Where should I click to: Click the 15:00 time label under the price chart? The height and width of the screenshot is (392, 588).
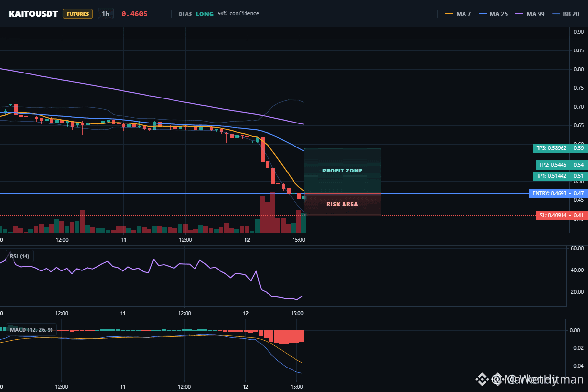click(x=298, y=240)
